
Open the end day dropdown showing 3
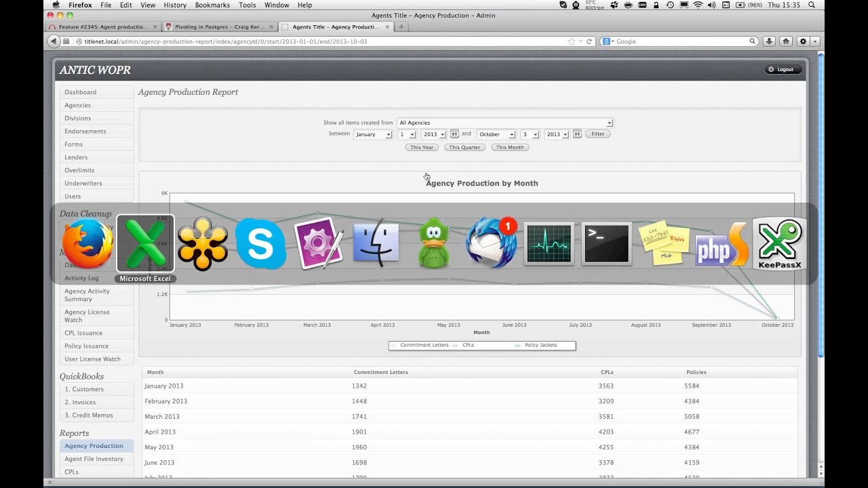(530, 134)
